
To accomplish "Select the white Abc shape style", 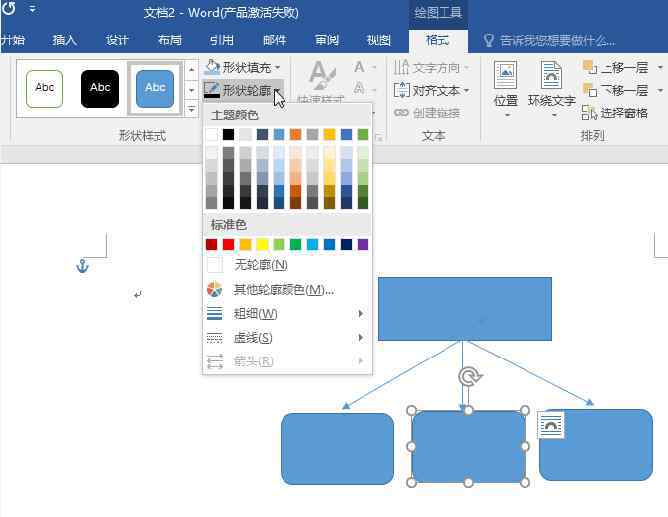I will [44, 89].
